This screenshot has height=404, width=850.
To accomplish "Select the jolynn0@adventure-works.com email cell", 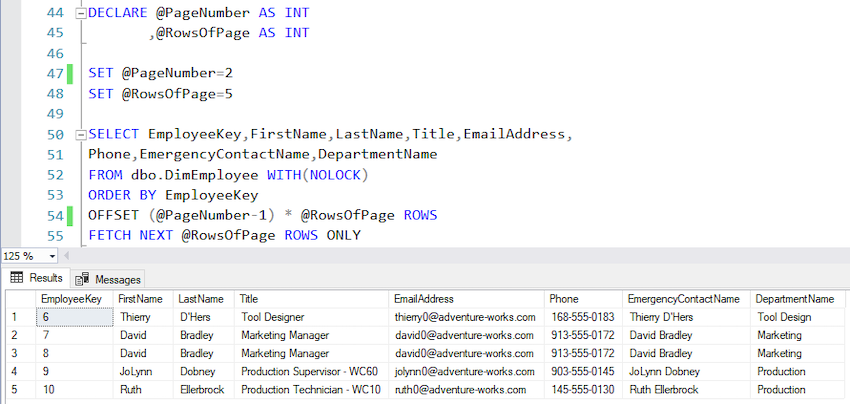I will point(466,372).
